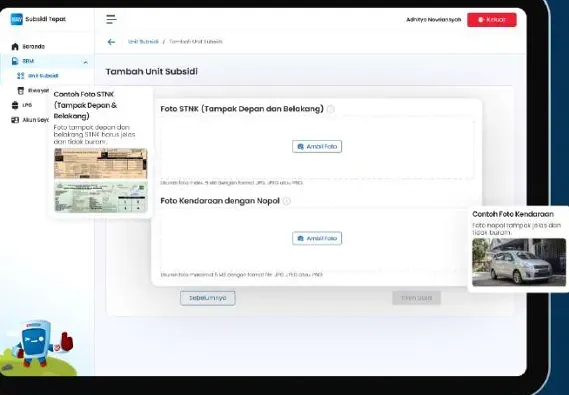Click the Akun Saya profile card icon
Image resolution: width=569 pixels, height=395 pixels.
pos(15,120)
